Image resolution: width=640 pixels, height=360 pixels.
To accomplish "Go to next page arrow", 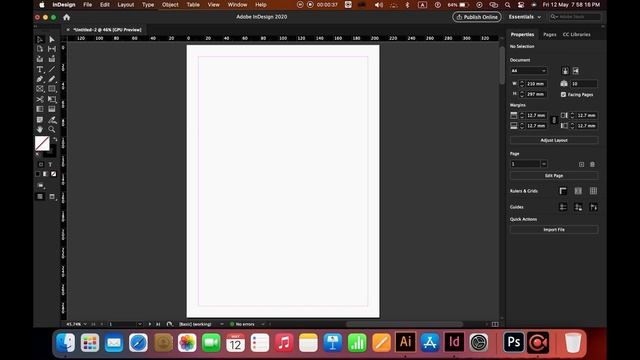I will (150, 324).
